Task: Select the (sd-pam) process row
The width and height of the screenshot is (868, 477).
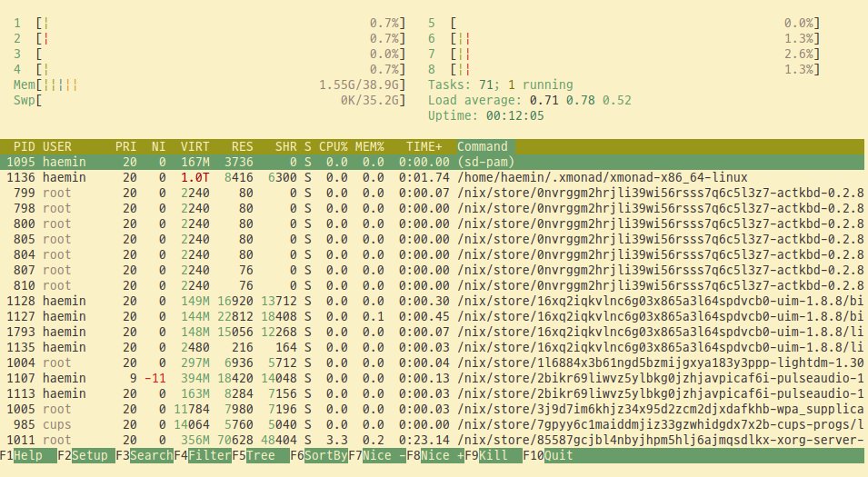Action: coord(432,162)
